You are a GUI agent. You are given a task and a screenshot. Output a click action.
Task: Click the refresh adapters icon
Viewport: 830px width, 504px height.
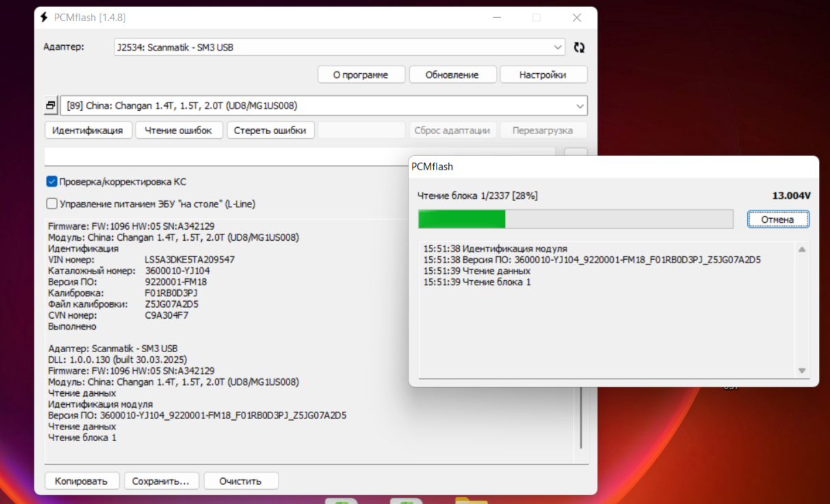point(579,47)
